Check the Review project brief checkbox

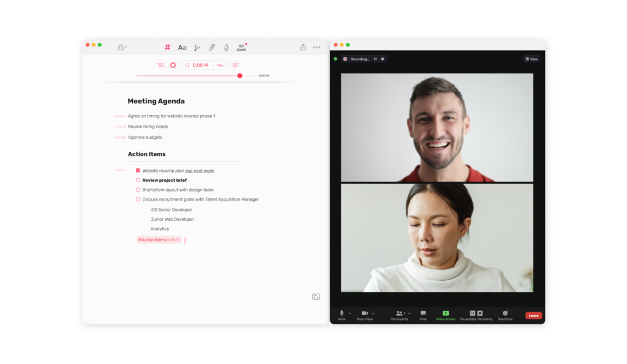point(138,180)
